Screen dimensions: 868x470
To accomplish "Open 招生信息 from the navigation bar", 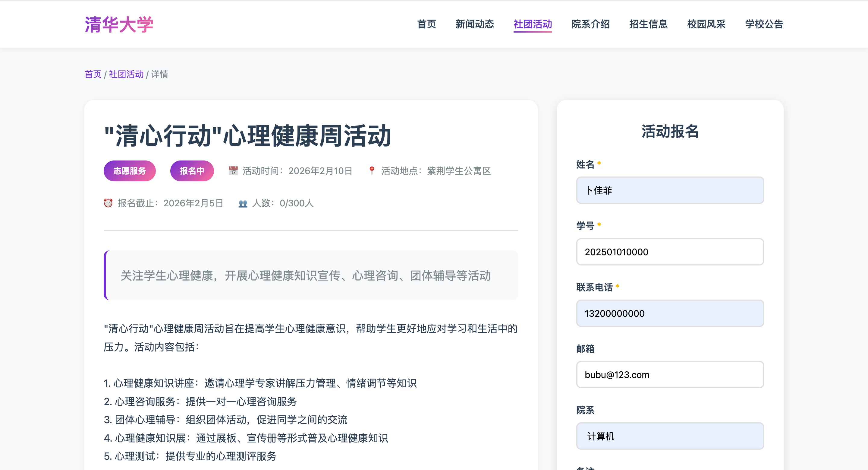I will click(x=648, y=24).
